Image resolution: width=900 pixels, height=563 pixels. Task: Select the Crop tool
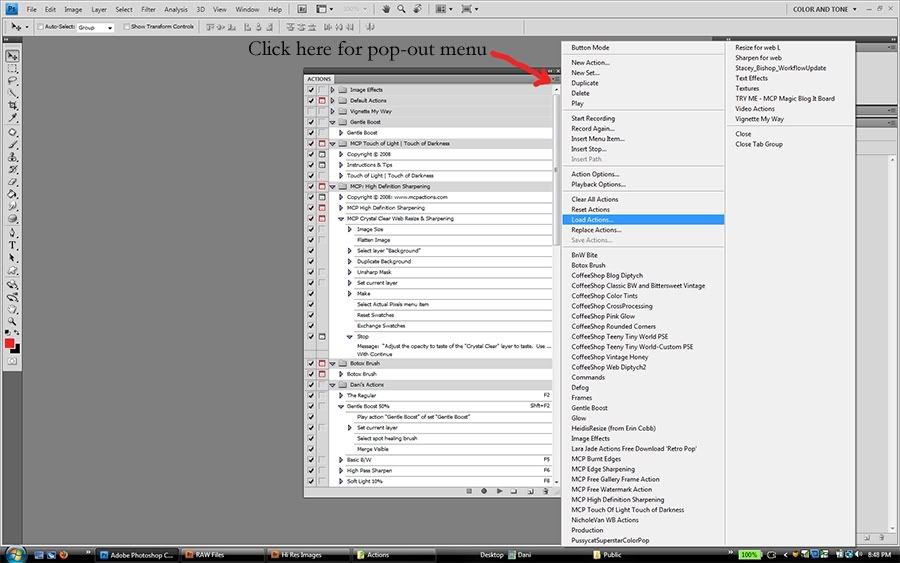point(12,106)
